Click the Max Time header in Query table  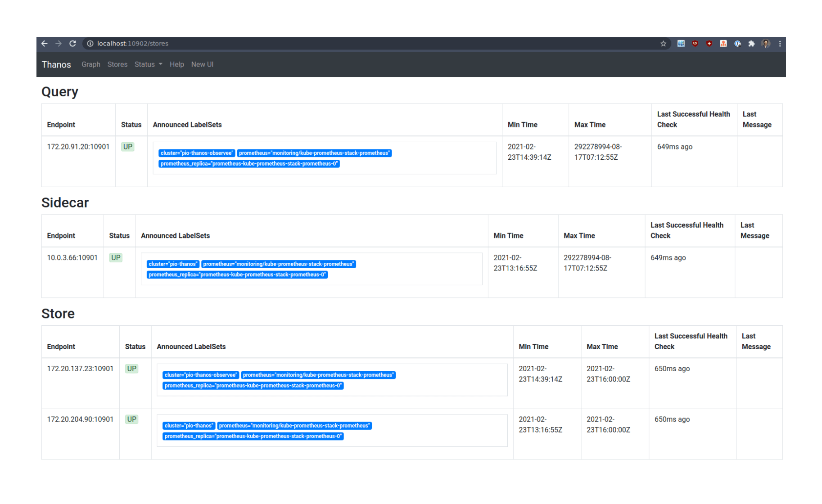[590, 125]
